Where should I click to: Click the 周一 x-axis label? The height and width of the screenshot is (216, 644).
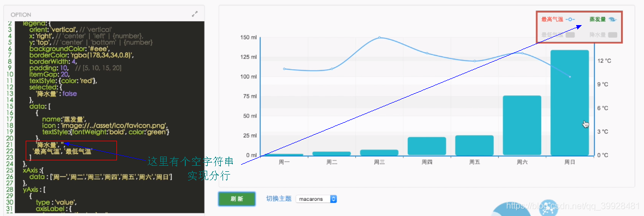point(284,163)
